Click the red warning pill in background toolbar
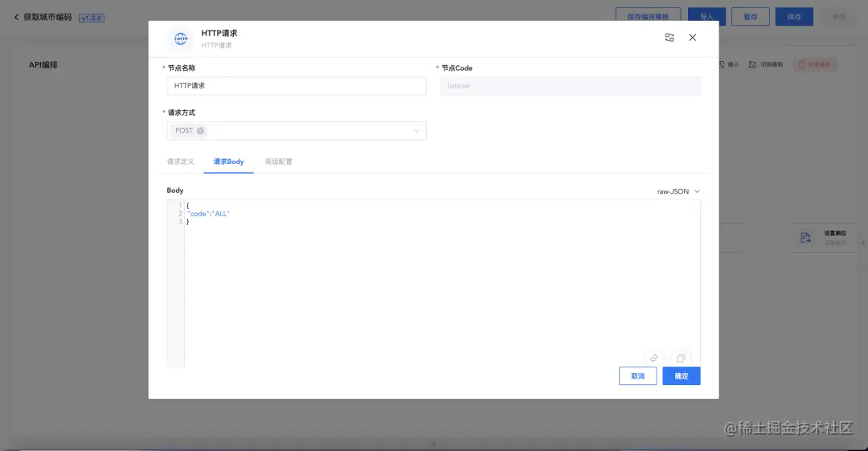The height and width of the screenshot is (451, 868). [815, 65]
